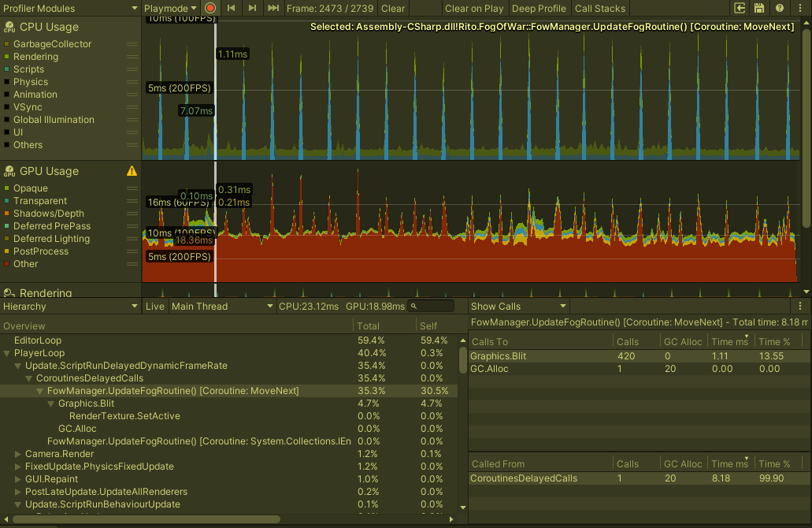Toggle UI category visibility
Viewport: 812px width, 528px height.
click(7, 132)
